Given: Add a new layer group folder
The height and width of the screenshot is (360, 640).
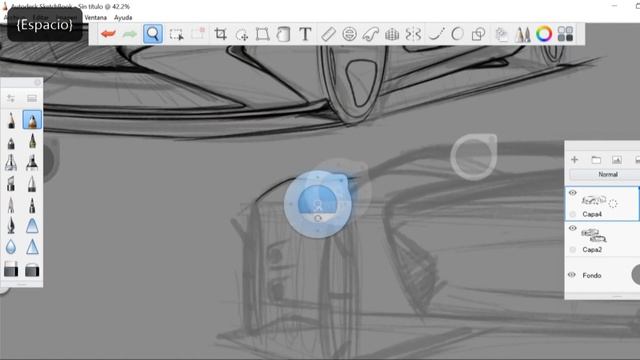Looking at the screenshot, I should point(596,160).
